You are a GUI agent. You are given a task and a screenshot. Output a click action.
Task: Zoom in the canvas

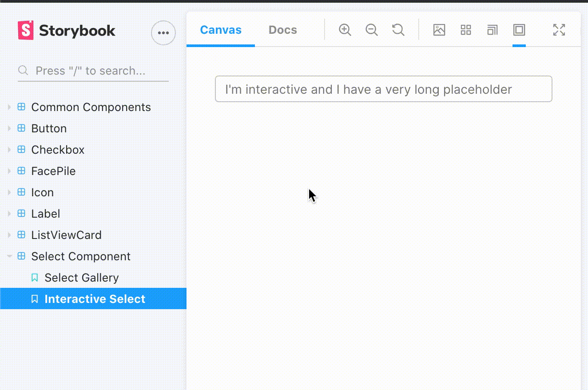click(345, 30)
